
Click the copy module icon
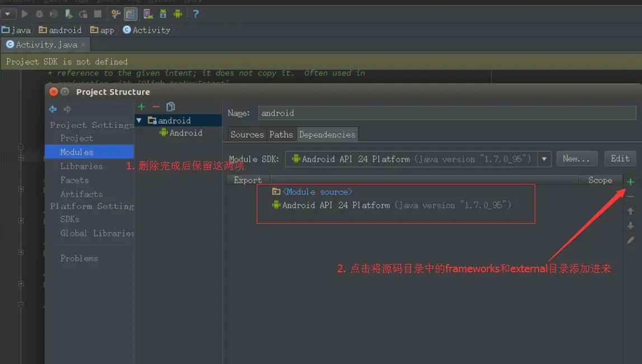[171, 106]
